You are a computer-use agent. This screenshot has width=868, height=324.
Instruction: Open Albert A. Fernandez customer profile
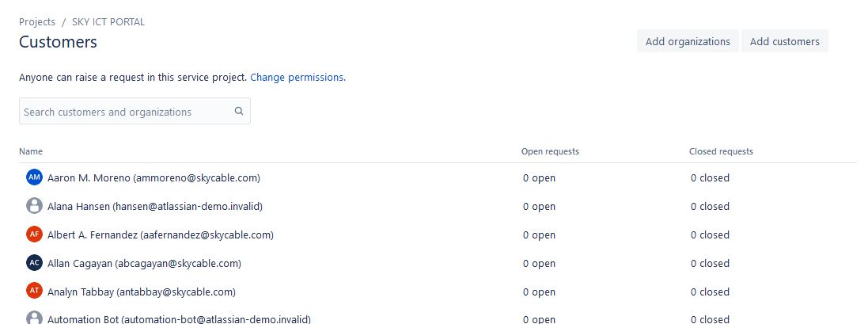pos(161,234)
